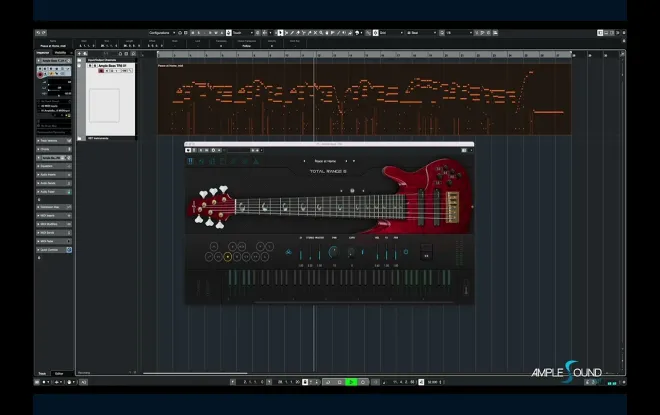This screenshot has width=660, height=415.
Task: Click the left capo arrow above the fretboard
Action: click(x=341, y=191)
